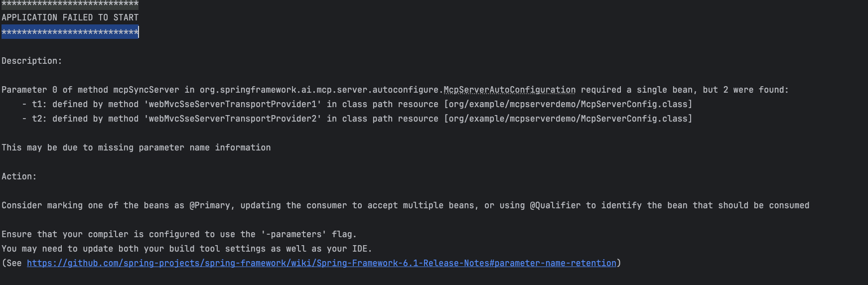Click the highlighted asterisk line under the heading
Screen dimensions: 868x285
coord(70,32)
